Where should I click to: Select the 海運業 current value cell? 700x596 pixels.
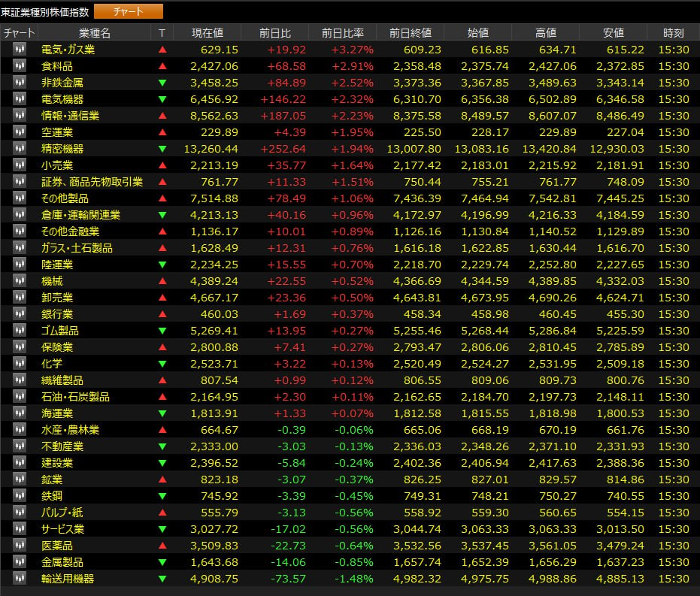coord(215,413)
